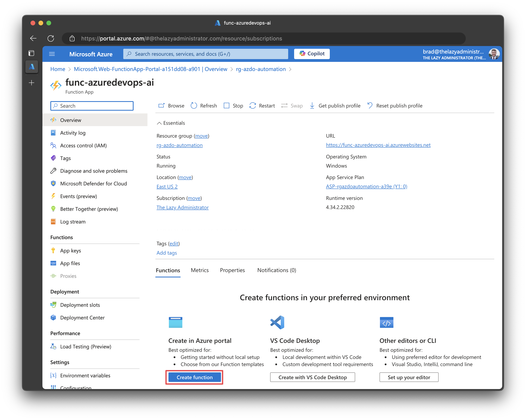The image size is (526, 420).
Task: Open The Lazy Administrator subscription link
Action: (x=183, y=207)
